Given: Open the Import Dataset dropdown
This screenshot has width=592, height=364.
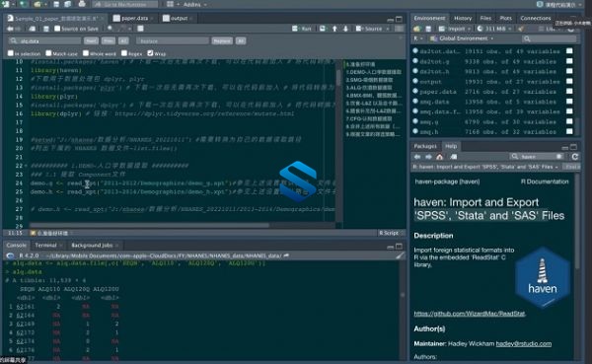Looking at the screenshot, I should click(455, 29).
